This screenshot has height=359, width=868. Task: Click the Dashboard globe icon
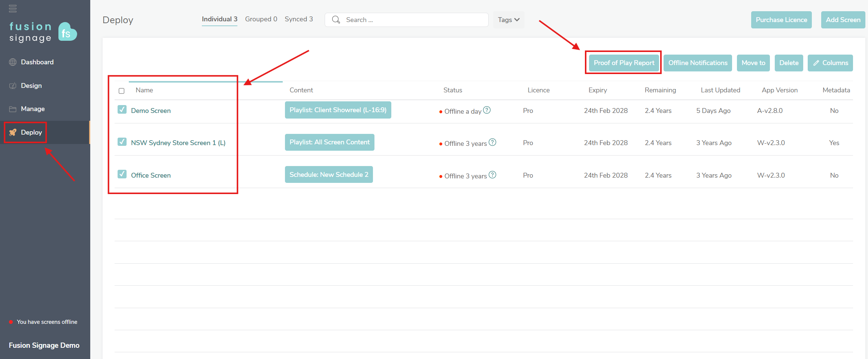13,62
